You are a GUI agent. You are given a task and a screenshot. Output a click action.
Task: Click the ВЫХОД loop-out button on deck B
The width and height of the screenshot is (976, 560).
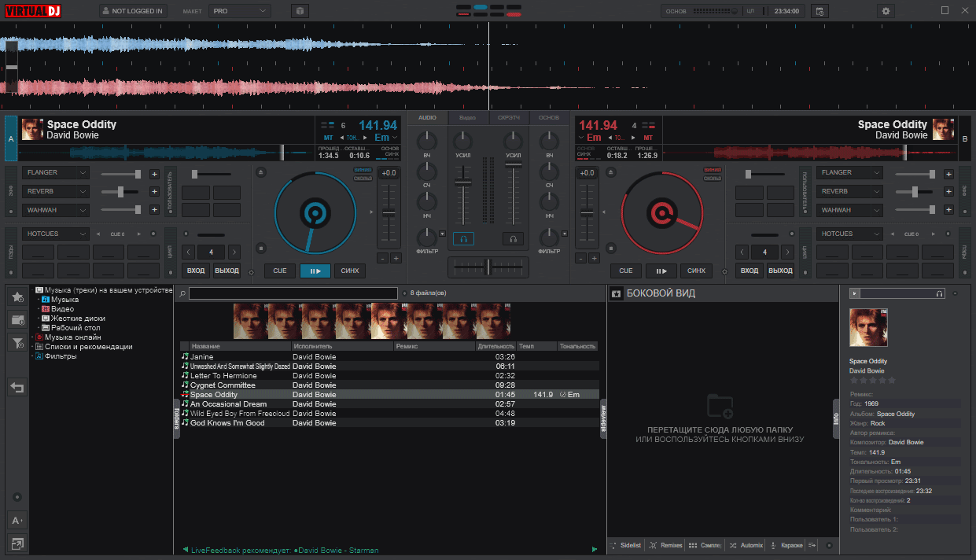pos(780,271)
